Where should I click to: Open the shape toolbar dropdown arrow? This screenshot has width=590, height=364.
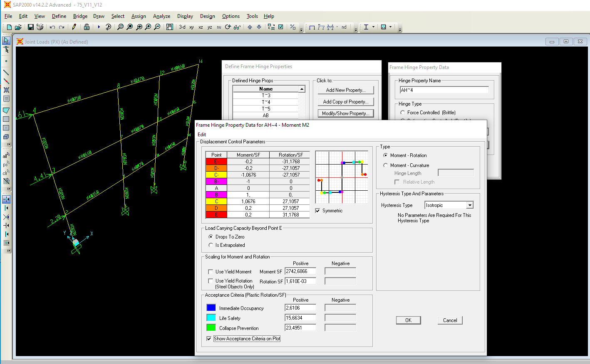coord(390,27)
